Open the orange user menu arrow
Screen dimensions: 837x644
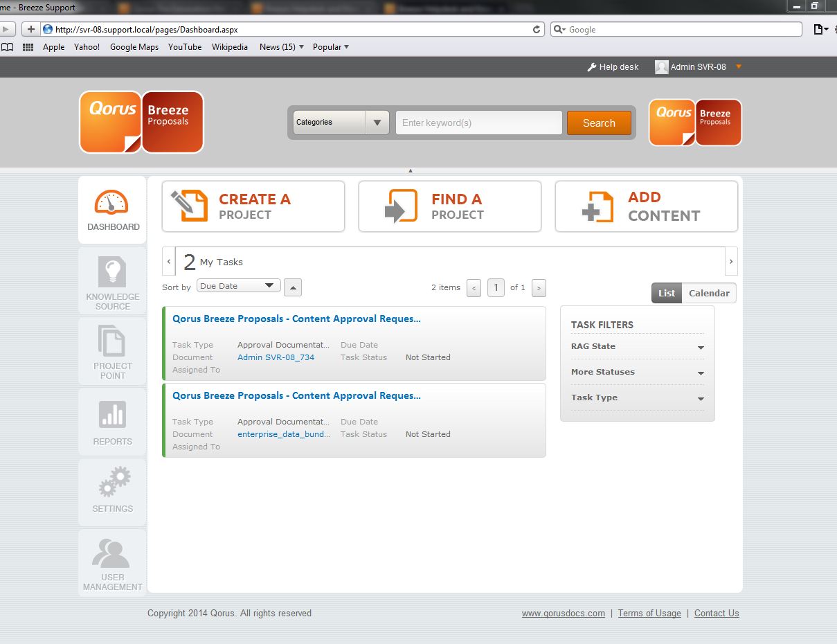(739, 67)
